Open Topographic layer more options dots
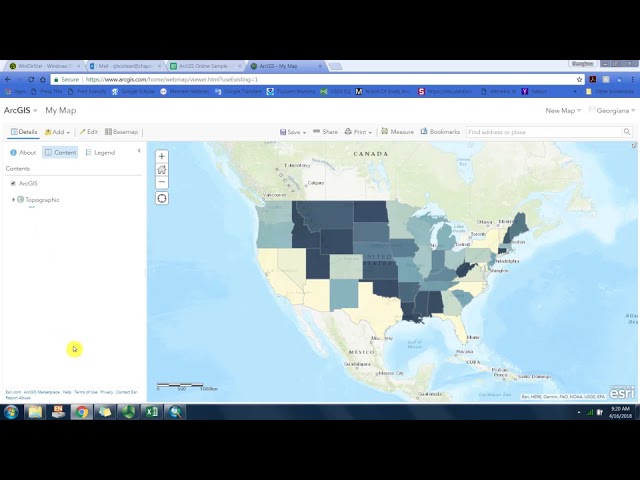The height and width of the screenshot is (480, 640). point(31,207)
